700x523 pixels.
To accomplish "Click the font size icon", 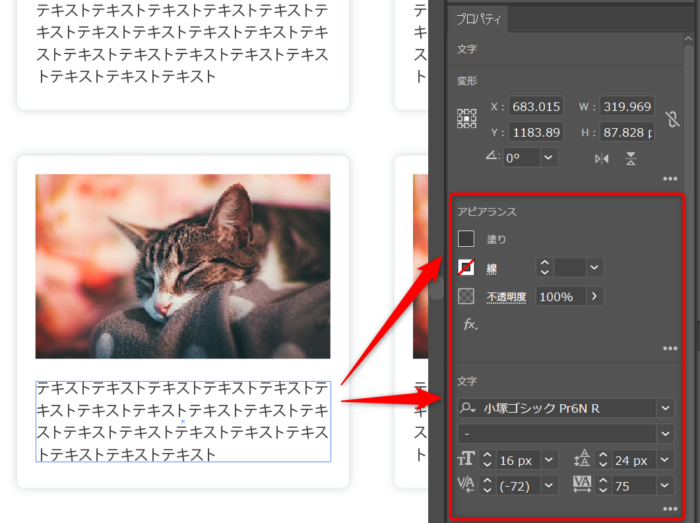I will point(466,459).
